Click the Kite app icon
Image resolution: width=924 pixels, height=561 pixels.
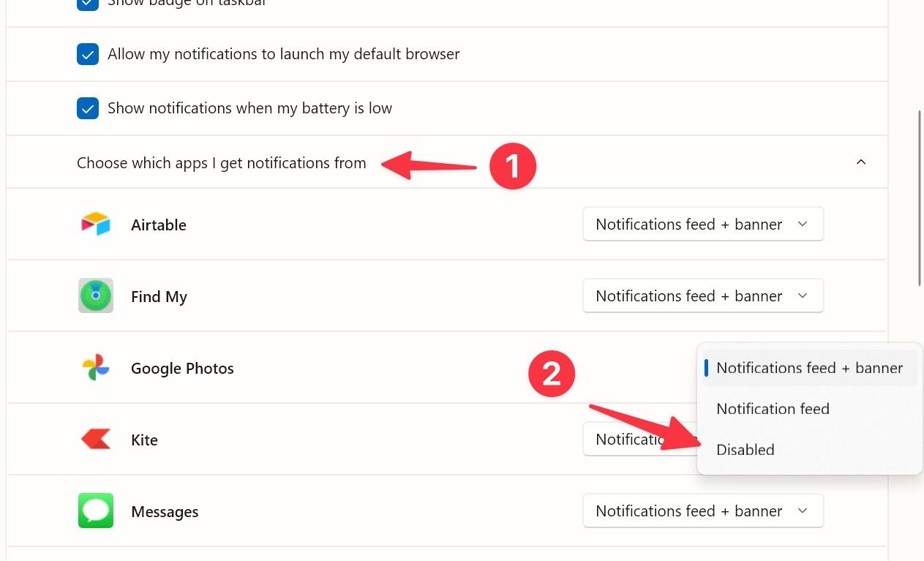[95, 440]
